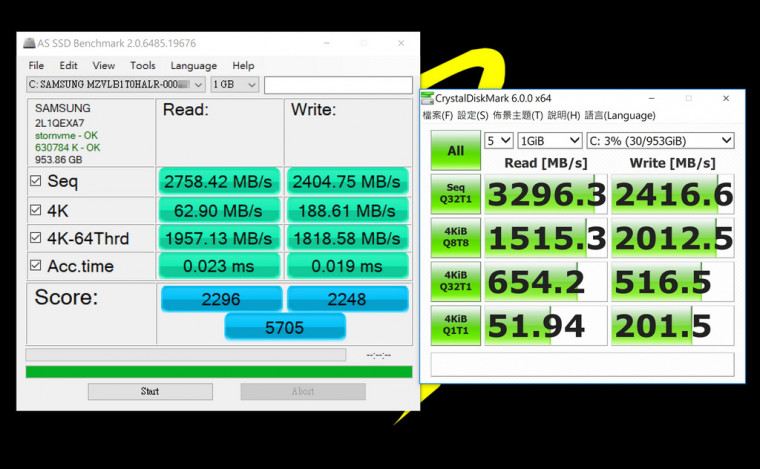The image size is (760, 469).
Task: Click the 953.86 GB capacity text
Action: tap(58, 159)
